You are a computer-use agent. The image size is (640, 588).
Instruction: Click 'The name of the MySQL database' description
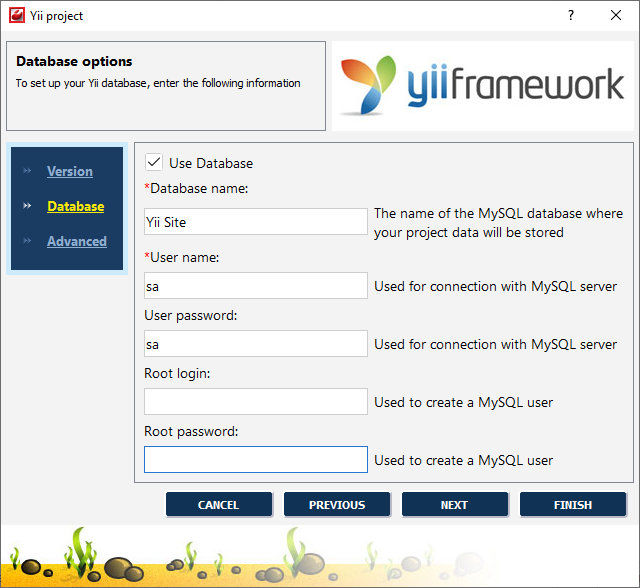[x=498, y=223]
